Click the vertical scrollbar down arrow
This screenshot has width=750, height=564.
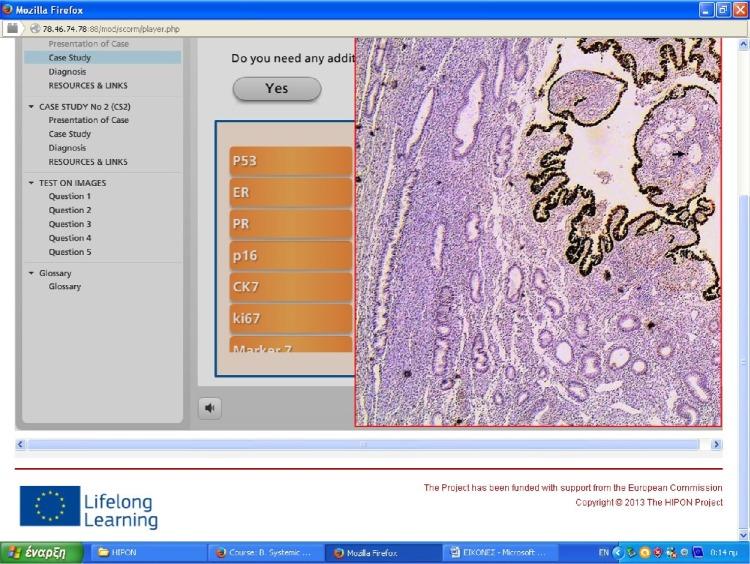(744, 534)
